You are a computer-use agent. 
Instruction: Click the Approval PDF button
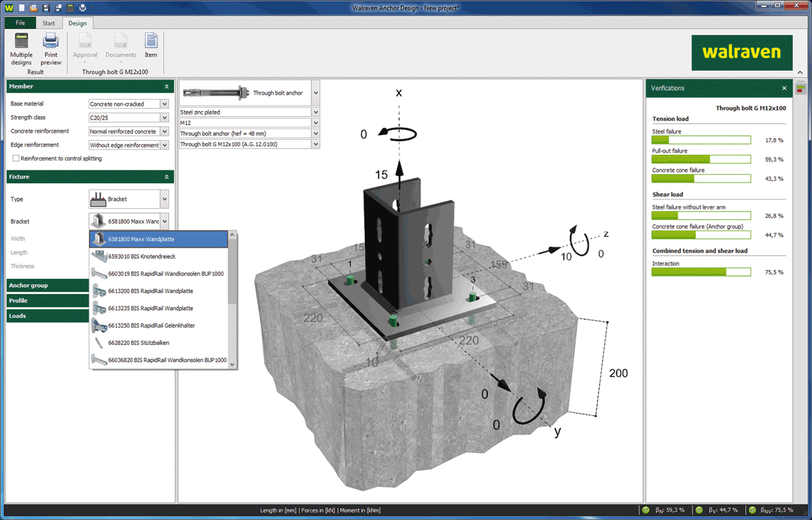coord(85,50)
